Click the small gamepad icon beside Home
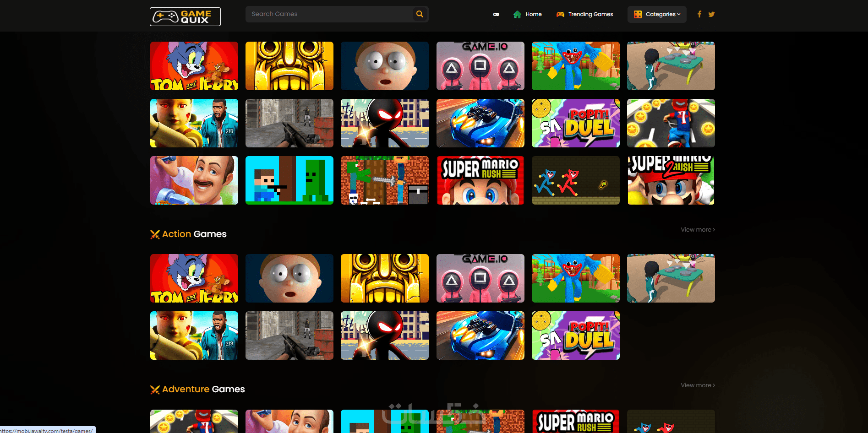Screen dimensions: 868x433 pos(496,14)
